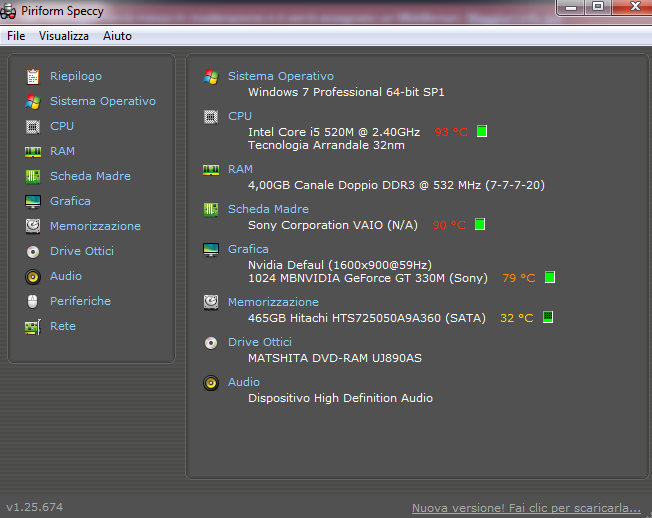Image resolution: width=652 pixels, height=518 pixels.
Task: Click Drive Ottici heading in summary
Action: (260, 342)
